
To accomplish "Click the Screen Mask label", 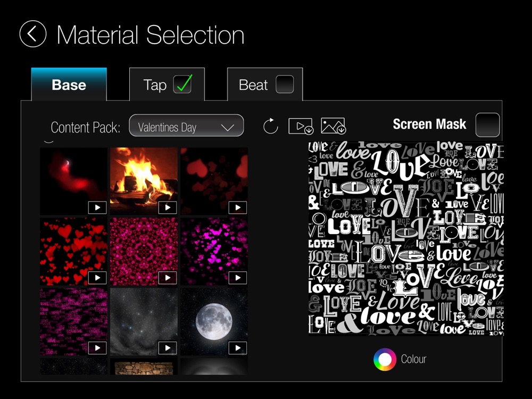I will (x=429, y=124).
